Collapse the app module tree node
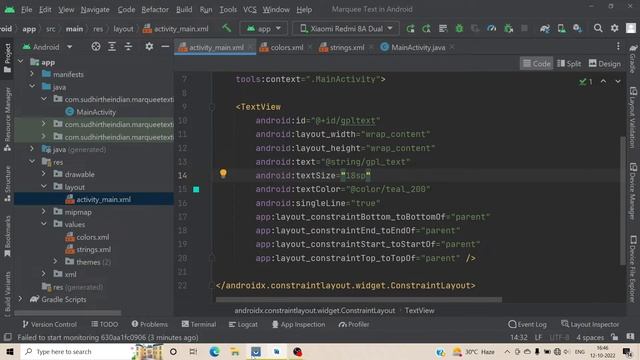Viewport: 640px width, 360px height. [x=20, y=62]
